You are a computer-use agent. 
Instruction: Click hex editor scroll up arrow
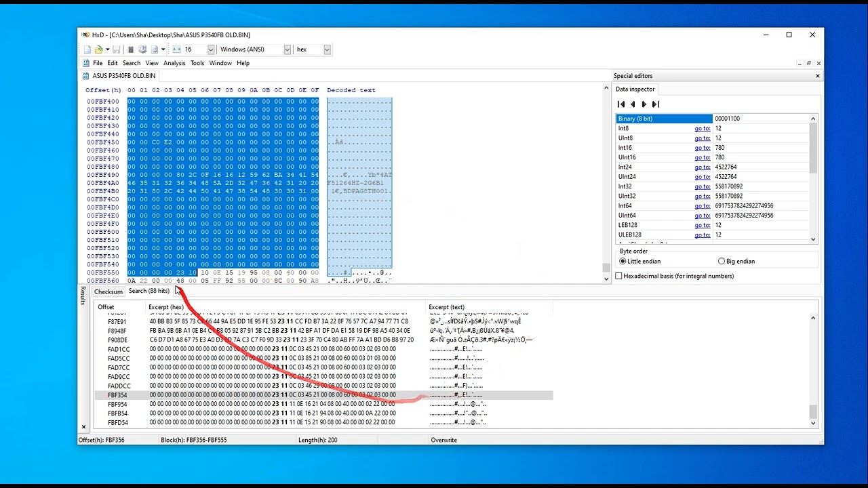pyautogui.click(x=607, y=88)
